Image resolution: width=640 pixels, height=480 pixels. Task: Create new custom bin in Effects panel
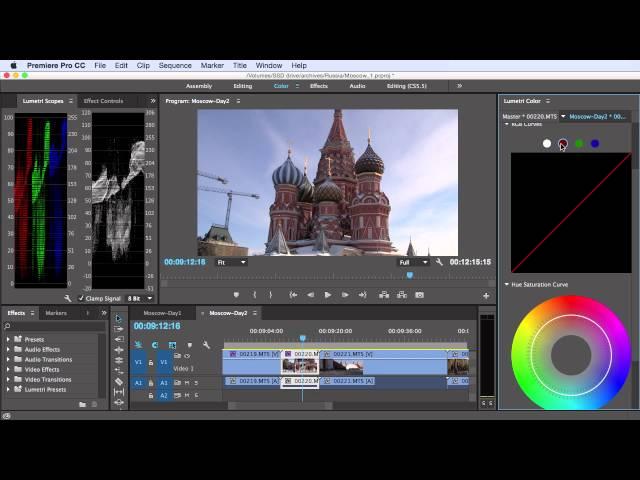tap(82, 404)
